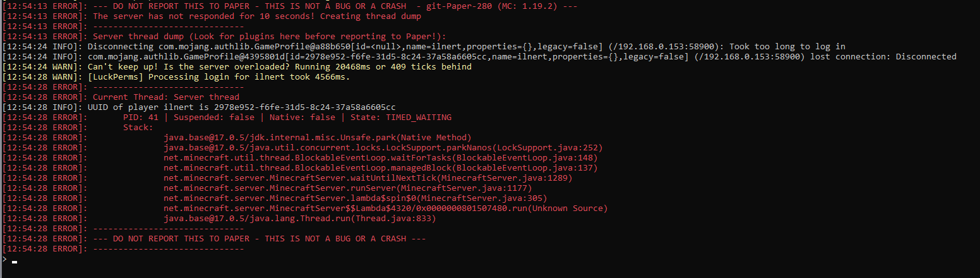
Task: Click the "Stack:" label line
Action: click(x=78, y=128)
